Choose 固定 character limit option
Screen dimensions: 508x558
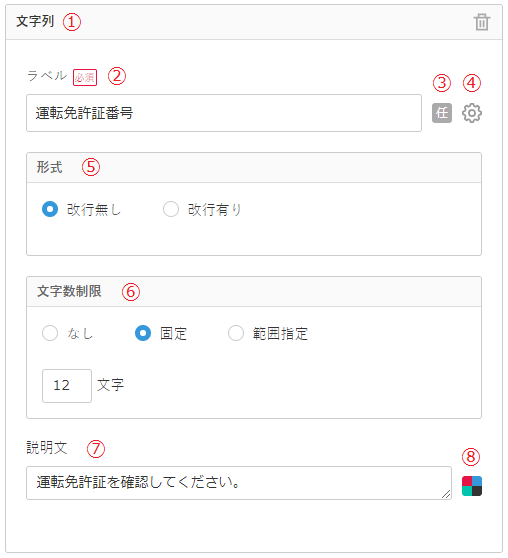click(143, 333)
